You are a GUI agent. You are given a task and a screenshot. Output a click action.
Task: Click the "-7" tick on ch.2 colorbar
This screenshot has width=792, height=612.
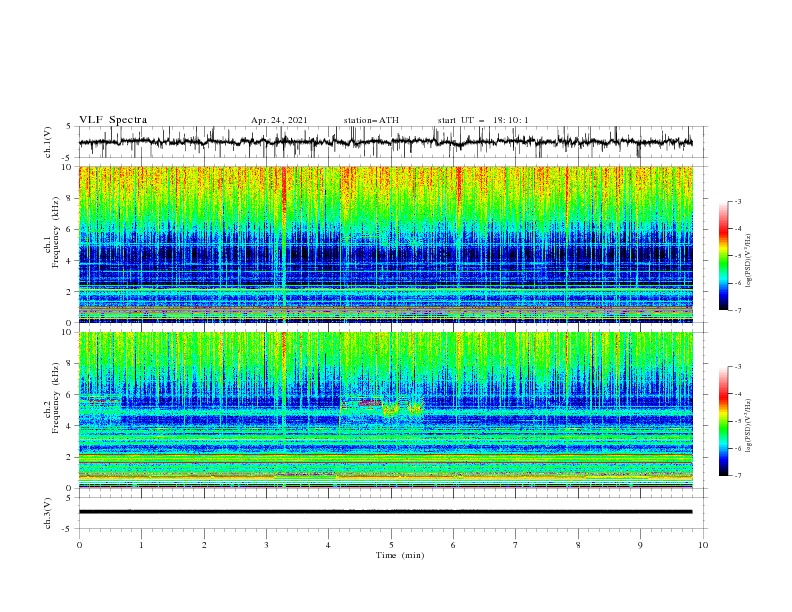tap(737, 476)
